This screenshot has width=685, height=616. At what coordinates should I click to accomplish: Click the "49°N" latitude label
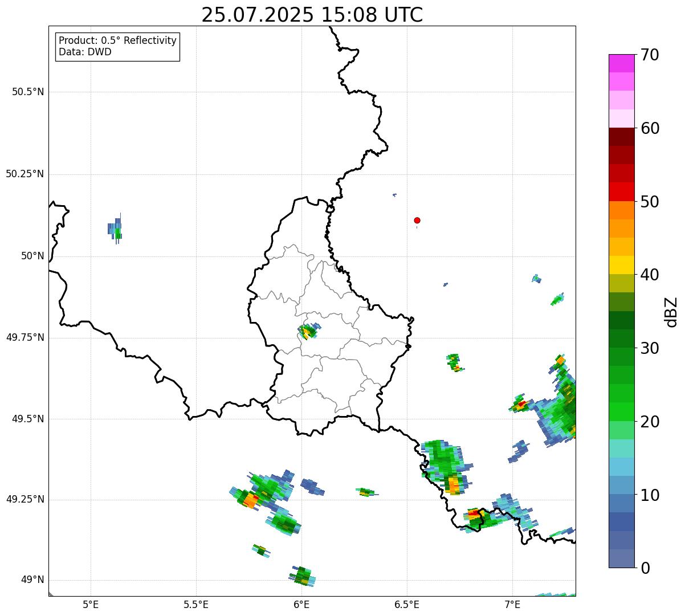coord(32,580)
